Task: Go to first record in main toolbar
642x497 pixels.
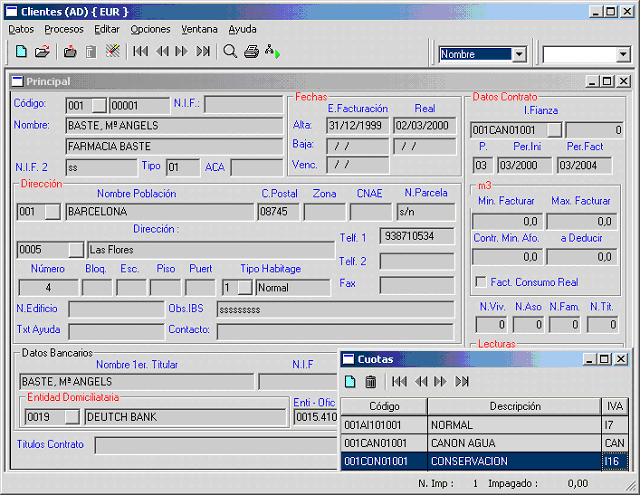Action: 140,51
